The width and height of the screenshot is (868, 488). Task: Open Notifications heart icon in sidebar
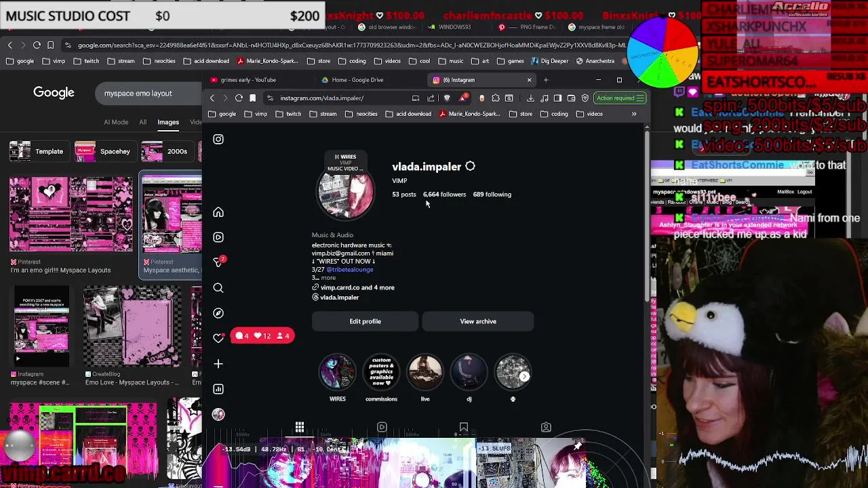(x=218, y=338)
